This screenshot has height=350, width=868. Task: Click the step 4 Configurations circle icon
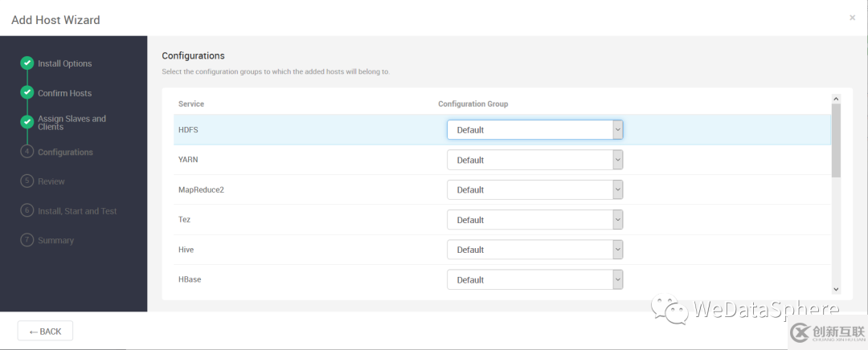pos(27,152)
